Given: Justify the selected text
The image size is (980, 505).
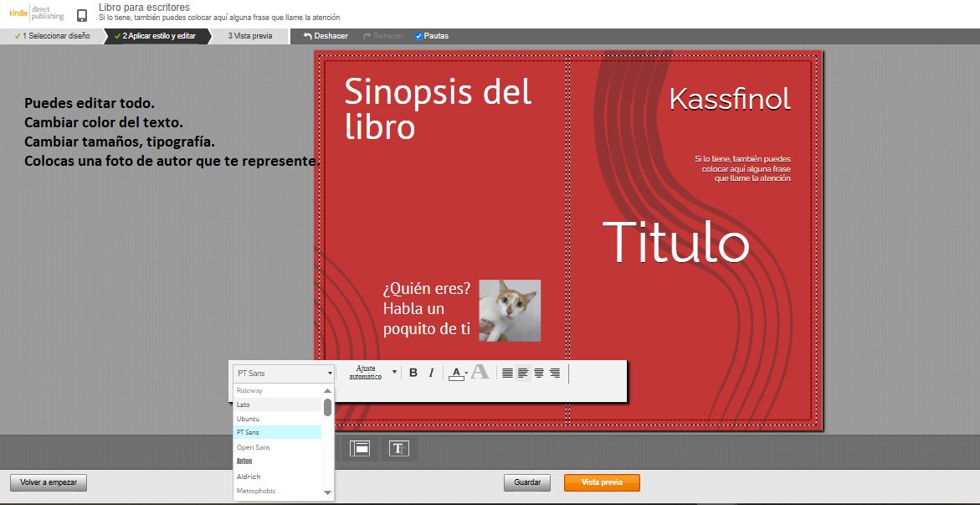Looking at the screenshot, I should point(507,373).
